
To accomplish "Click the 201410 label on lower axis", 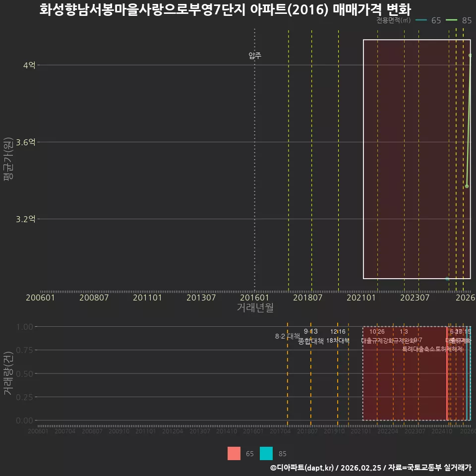I will (x=227, y=431).
